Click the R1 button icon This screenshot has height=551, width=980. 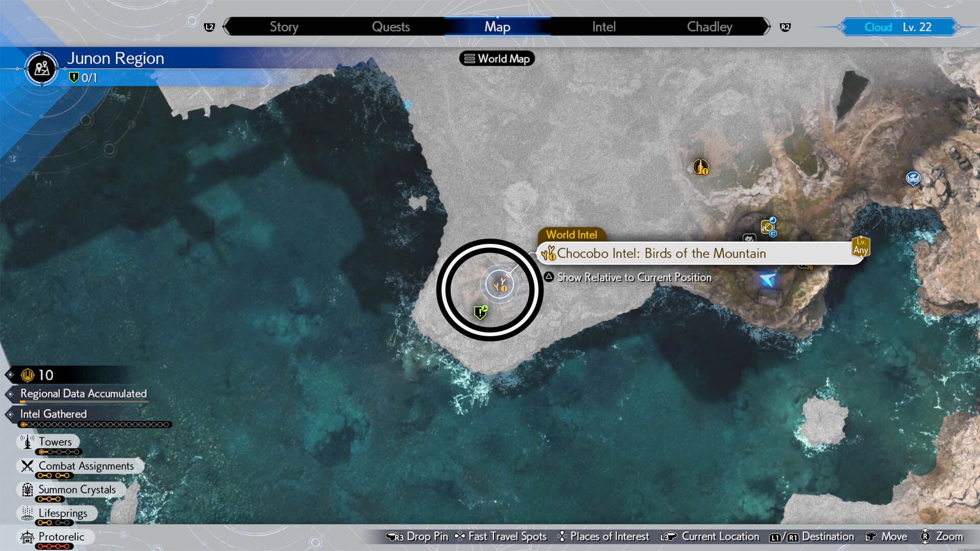click(793, 537)
